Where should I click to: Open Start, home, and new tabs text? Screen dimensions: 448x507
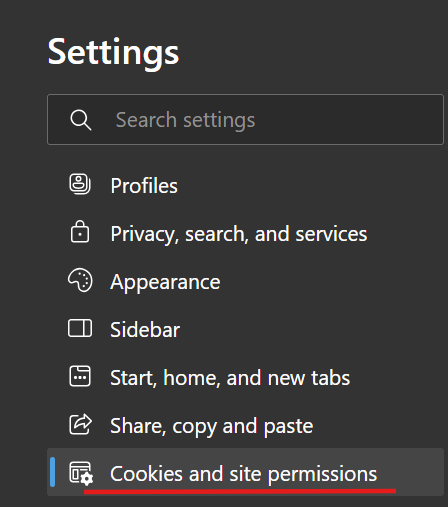tap(230, 378)
